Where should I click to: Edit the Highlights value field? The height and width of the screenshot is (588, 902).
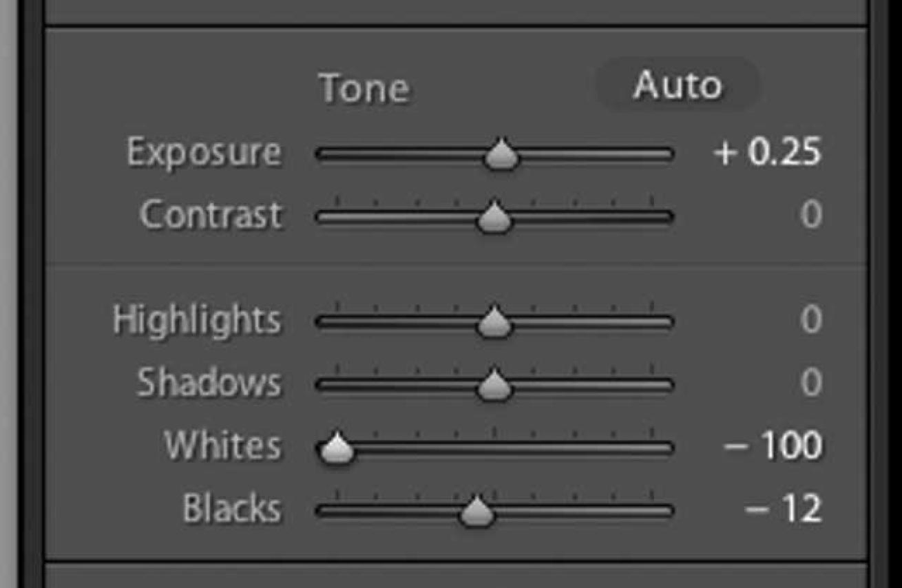pos(811,320)
